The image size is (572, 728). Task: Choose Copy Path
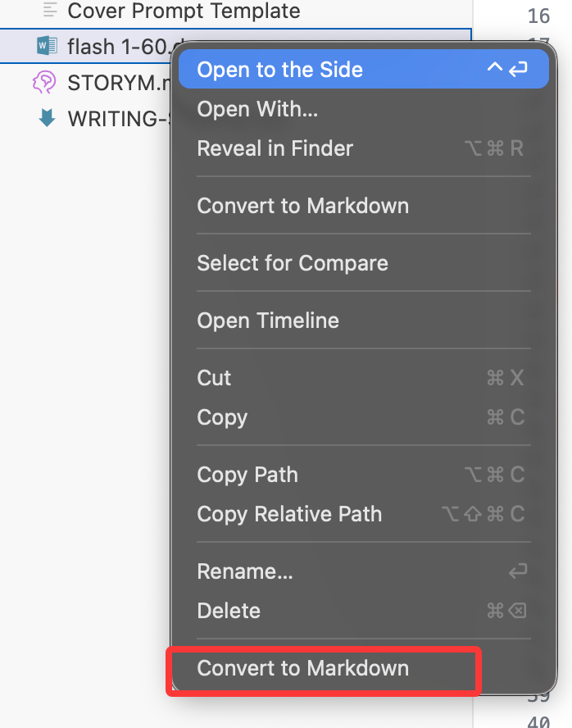(x=364, y=475)
